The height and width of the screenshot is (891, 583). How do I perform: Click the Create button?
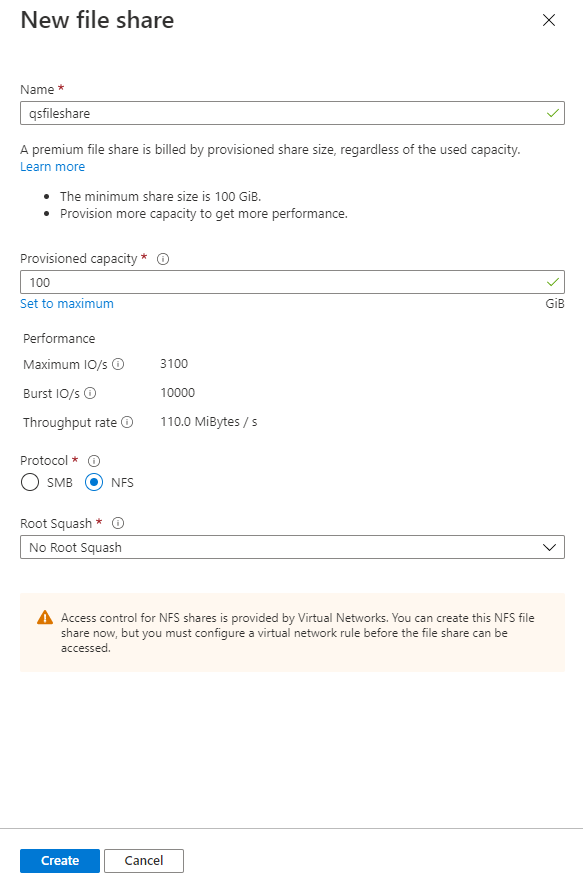coord(60,861)
